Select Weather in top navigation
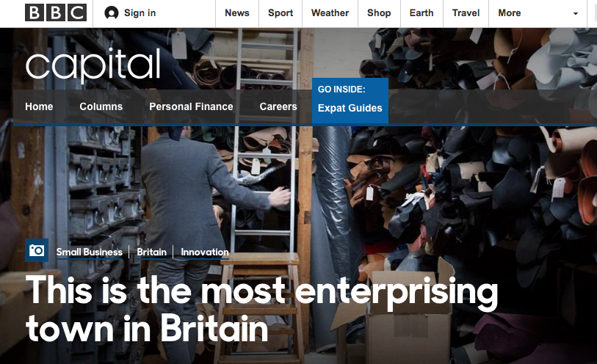The height and width of the screenshot is (364, 597). pyautogui.click(x=330, y=13)
